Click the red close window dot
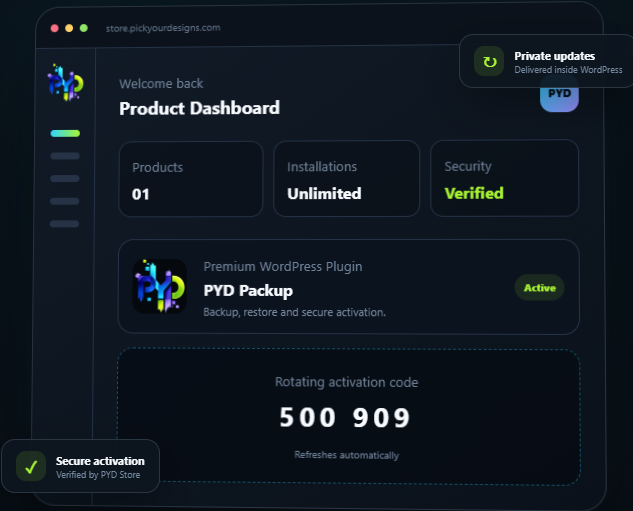The height and width of the screenshot is (511, 633). pos(54,28)
